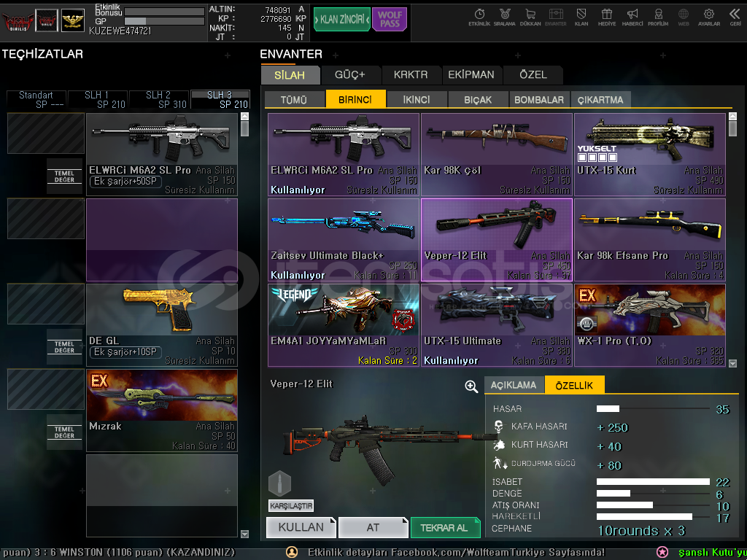Switch to the KRKTR tab

[411, 75]
